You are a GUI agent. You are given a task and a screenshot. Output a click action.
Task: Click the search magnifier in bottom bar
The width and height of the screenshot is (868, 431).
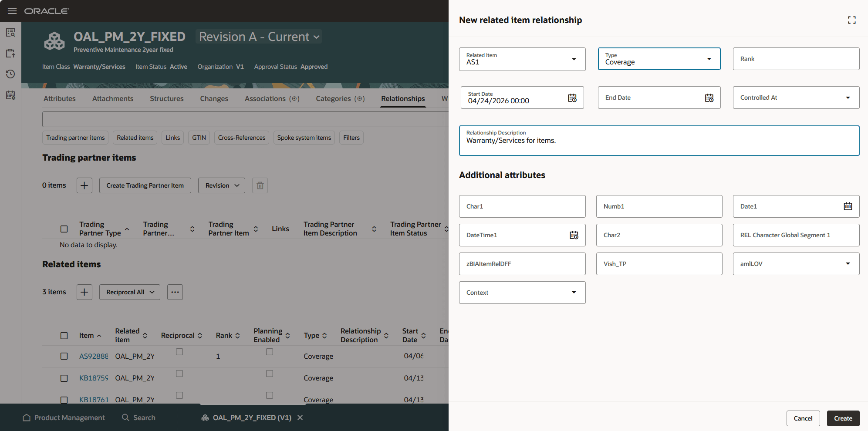[125, 418]
